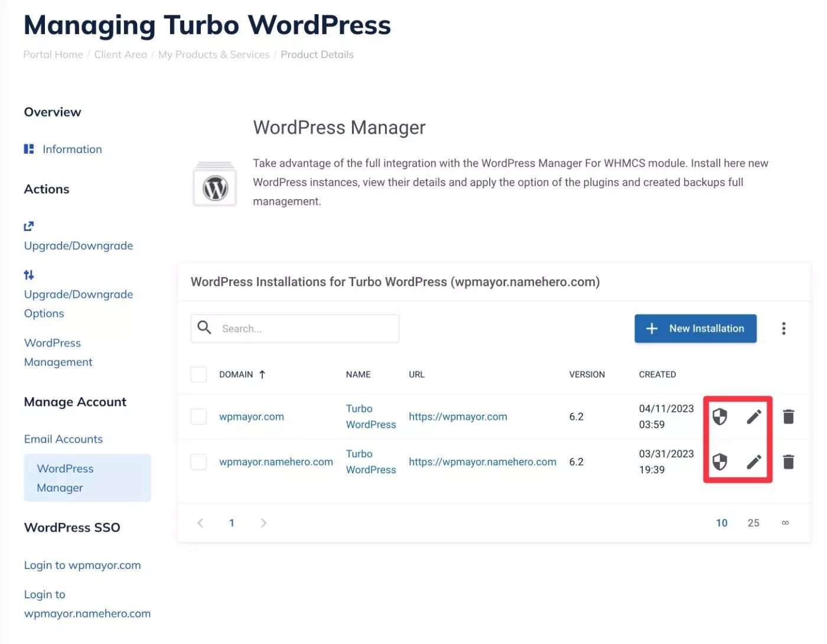Click Turbo WordPress name in wpmayor.com row
The height and width of the screenshot is (644, 827).
371,417
